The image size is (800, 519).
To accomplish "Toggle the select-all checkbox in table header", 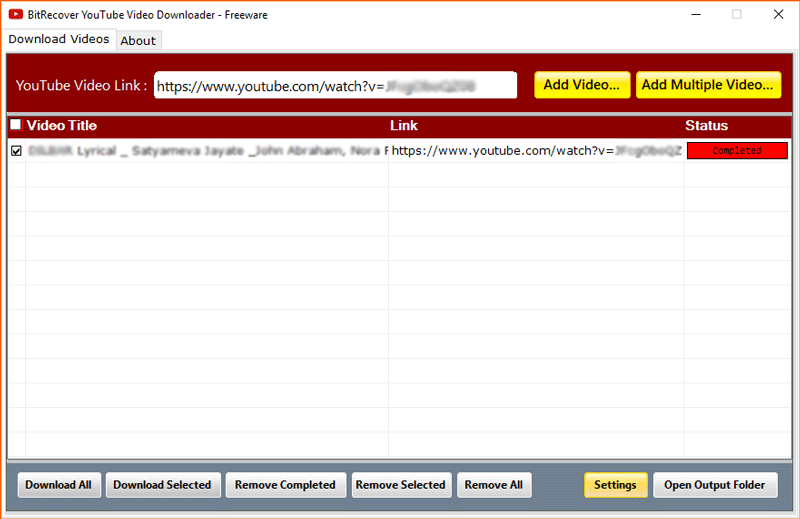I will click(x=15, y=126).
